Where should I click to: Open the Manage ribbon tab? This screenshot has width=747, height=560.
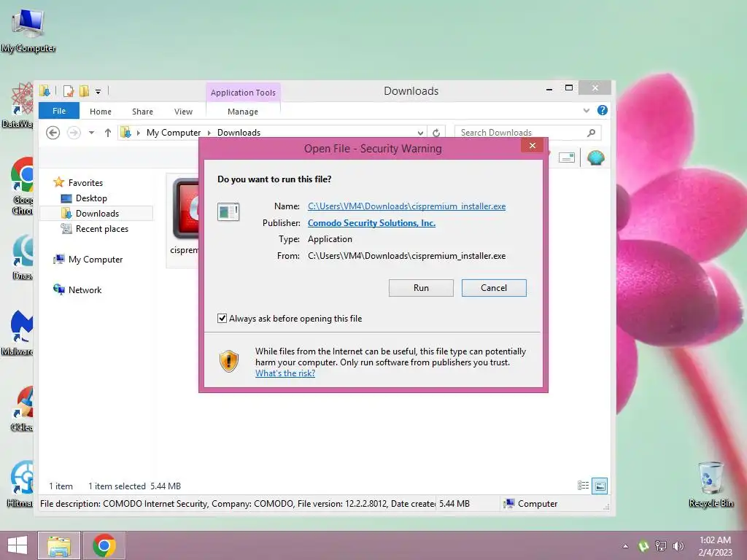click(x=243, y=112)
